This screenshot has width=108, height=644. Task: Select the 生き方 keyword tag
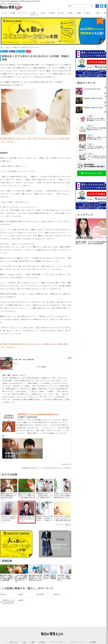point(61,594)
